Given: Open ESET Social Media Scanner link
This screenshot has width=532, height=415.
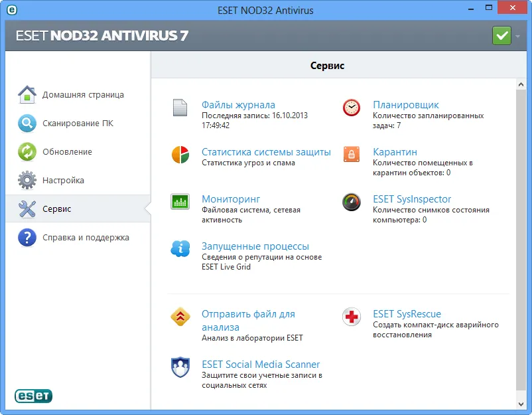Looking at the screenshot, I should pyautogui.click(x=261, y=364).
